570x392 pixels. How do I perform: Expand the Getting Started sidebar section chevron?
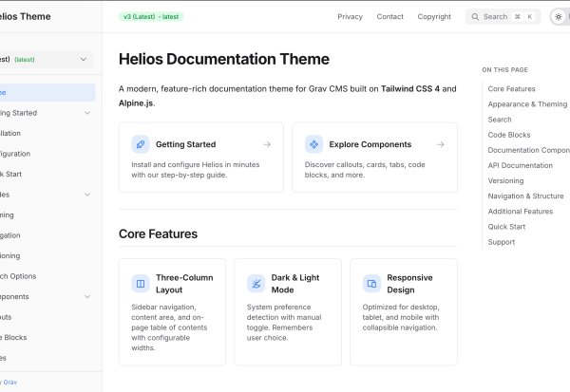[x=87, y=113]
